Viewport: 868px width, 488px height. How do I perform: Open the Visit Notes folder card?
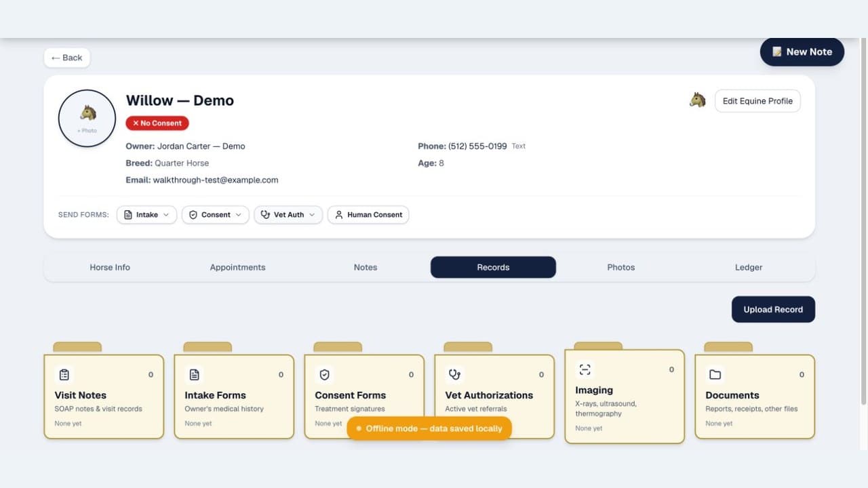[x=104, y=396]
